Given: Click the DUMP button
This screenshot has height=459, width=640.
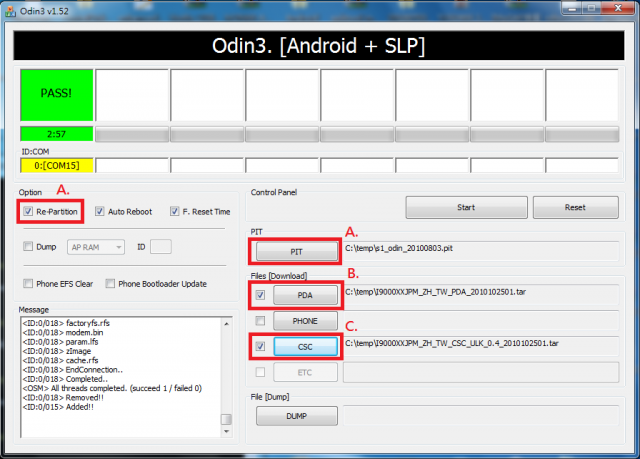Looking at the screenshot, I should coord(296,416).
